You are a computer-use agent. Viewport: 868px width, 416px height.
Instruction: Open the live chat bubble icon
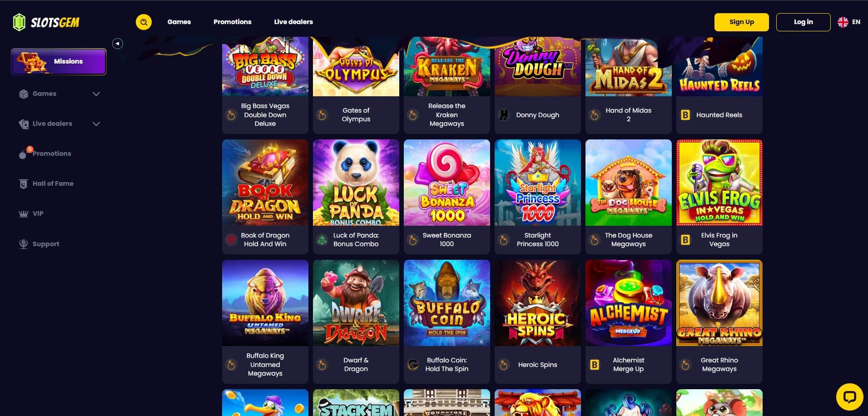pyautogui.click(x=849, y=397)
